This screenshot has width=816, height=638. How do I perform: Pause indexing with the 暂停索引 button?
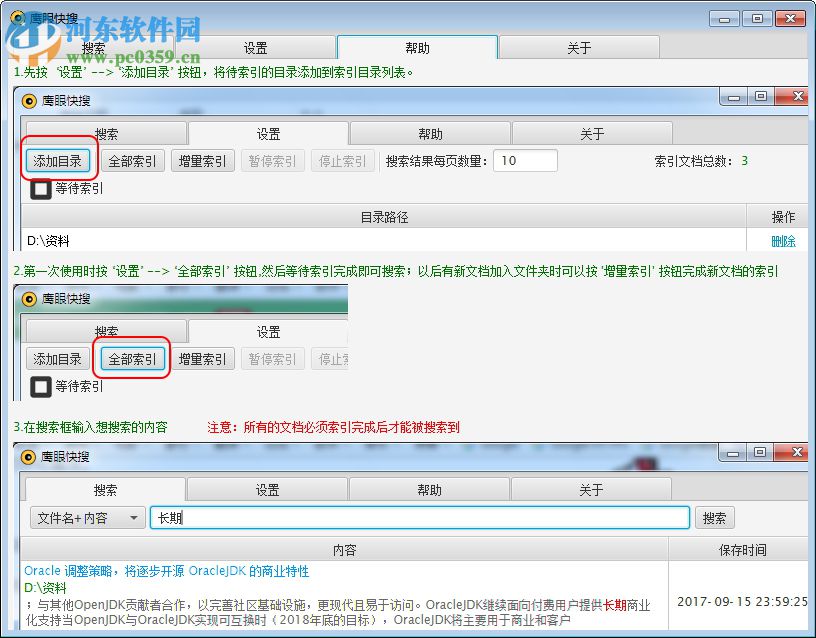click(272, 160)
